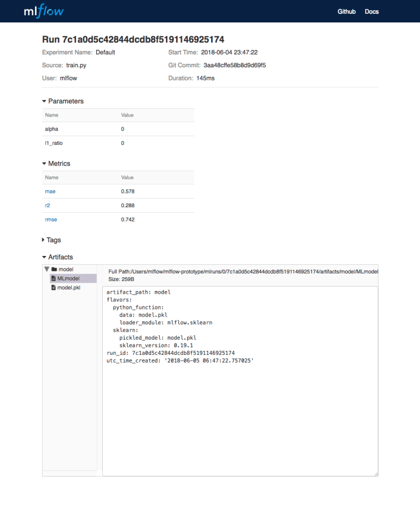
Task: Select MLmodel in artifact tree
Action: coord(73,278)
